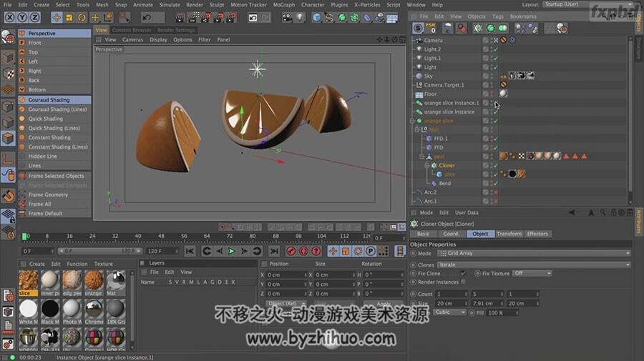Collapse the Null tree node
This screenshot has height=361, width=644.
coord(417,129)
